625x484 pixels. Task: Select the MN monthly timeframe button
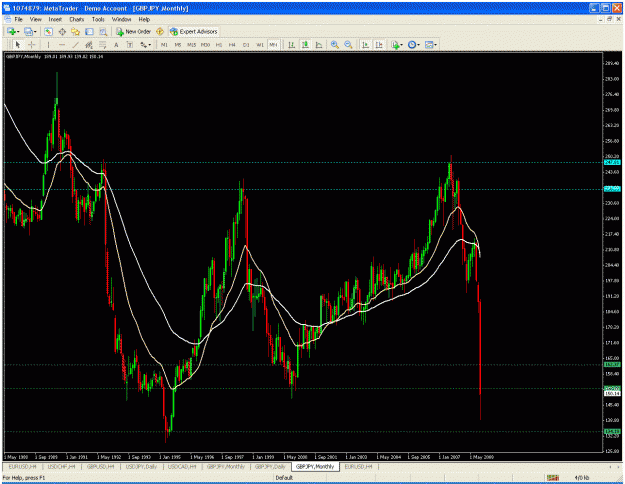coord(273,45)
